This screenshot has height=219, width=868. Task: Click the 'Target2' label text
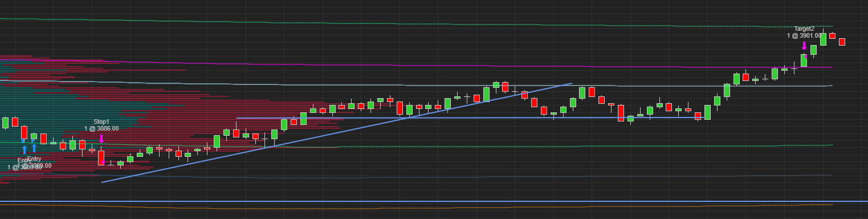(804, 29)
